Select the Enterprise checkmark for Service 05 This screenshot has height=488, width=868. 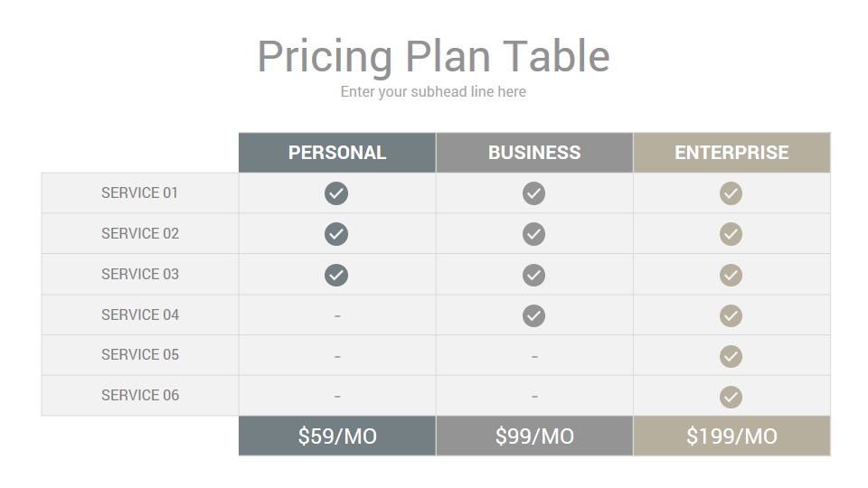tap(731, 356)
